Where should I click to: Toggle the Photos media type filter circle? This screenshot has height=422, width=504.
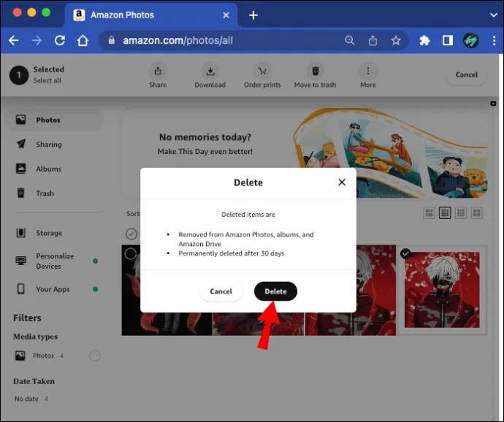tap(95, 356)
